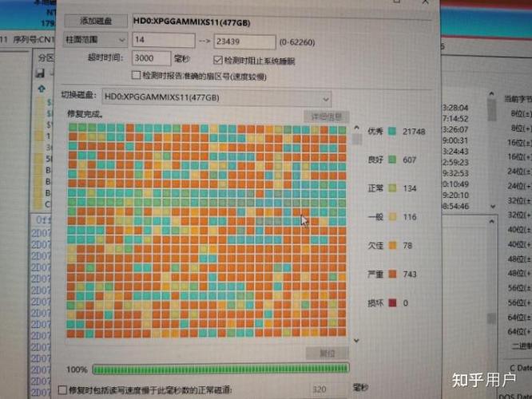This screenshot has height=399, width=532.
Task: Click the end cylinder field showing 23439
Action: click(x=244, y=41)
